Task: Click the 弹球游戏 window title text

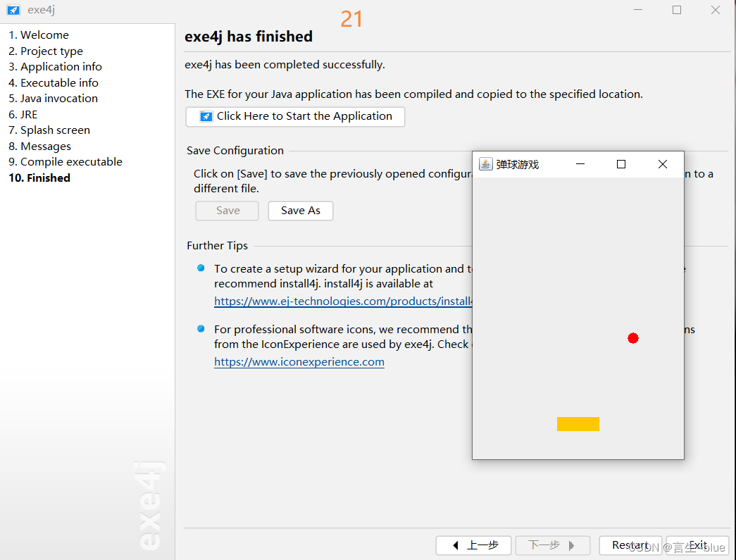Action: pos(517,165)
